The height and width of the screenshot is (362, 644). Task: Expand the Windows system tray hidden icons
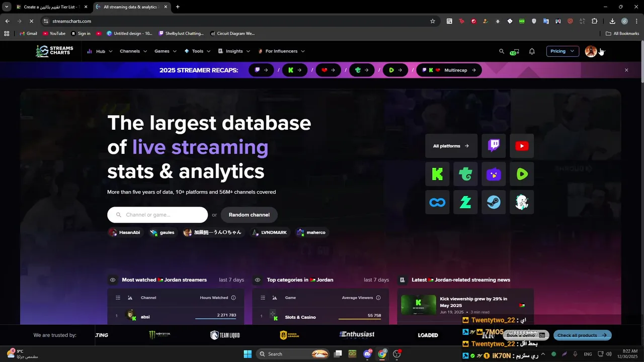click(x=543, y=354)
